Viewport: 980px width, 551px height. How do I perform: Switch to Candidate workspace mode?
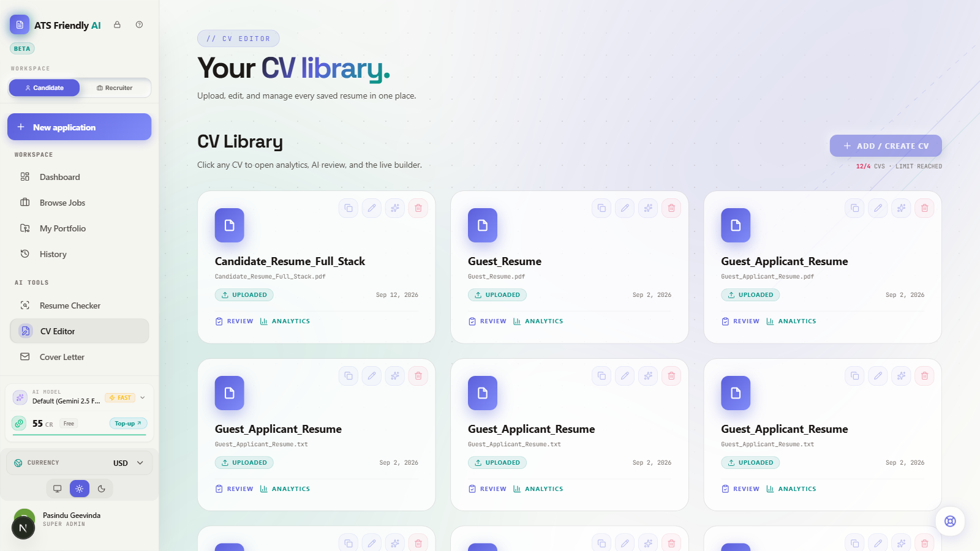click(x=44, y=88)
